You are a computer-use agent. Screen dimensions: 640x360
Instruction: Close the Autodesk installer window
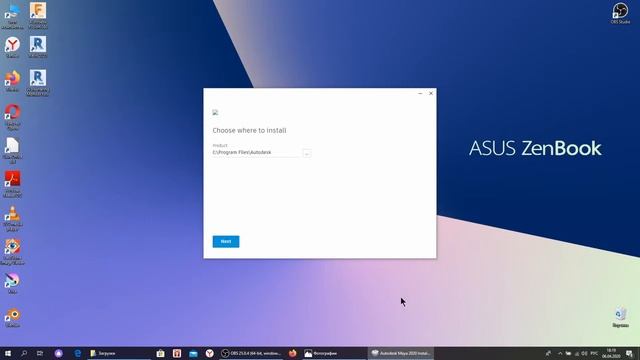(x=431, y=93)
